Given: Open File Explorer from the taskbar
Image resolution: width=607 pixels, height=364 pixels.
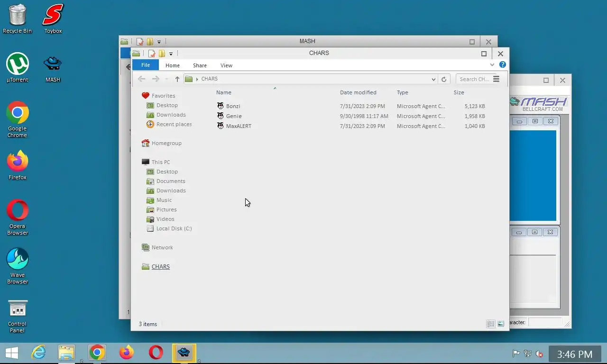Looking at the screenshot, I should [x=67, y=353].
